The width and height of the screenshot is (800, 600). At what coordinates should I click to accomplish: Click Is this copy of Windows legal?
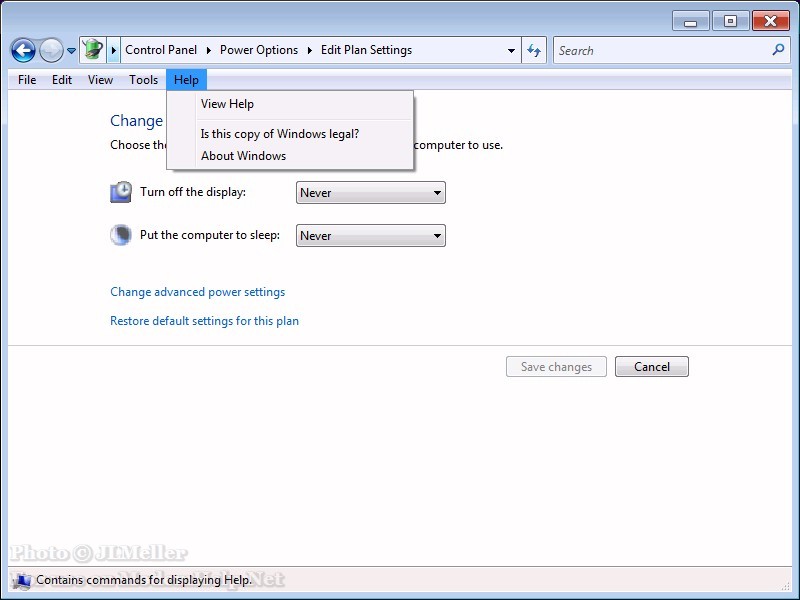[279, 134]
